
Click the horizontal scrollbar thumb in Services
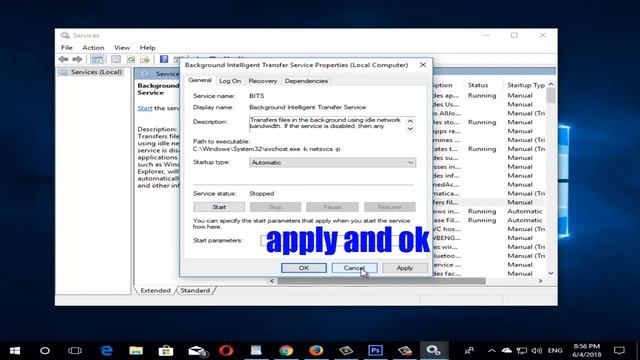coord(381,281)
